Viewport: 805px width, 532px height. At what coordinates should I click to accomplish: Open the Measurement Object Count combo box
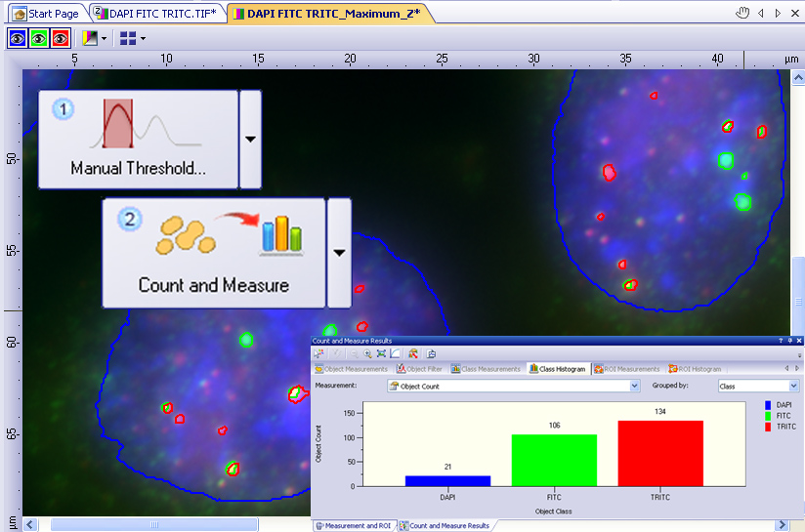pyautogui.click(x=512, y=387)
